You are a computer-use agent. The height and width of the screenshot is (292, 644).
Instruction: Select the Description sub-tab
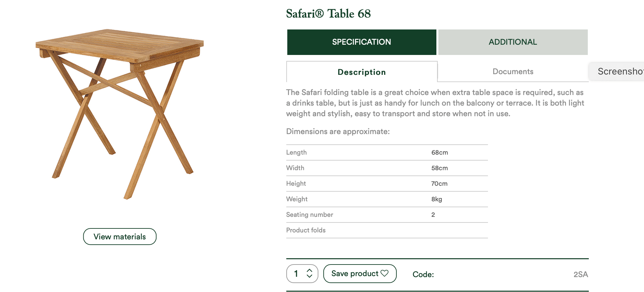362,72
